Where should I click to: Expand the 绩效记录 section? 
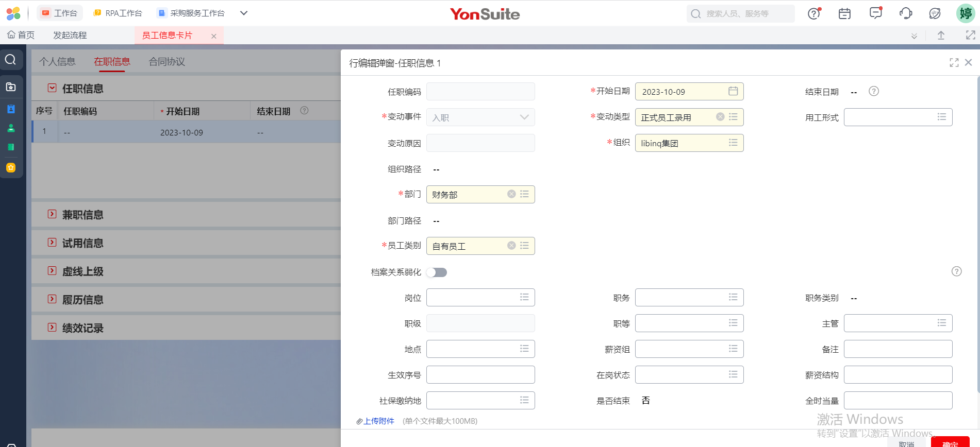pyautogui.click(x=52, y=328)
